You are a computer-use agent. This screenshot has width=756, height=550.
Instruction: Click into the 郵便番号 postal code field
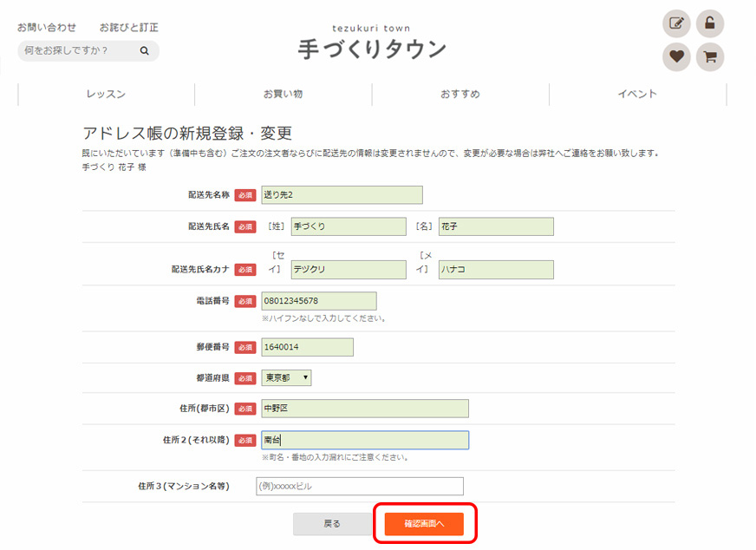pyautogui.click(x=307, y=347)
